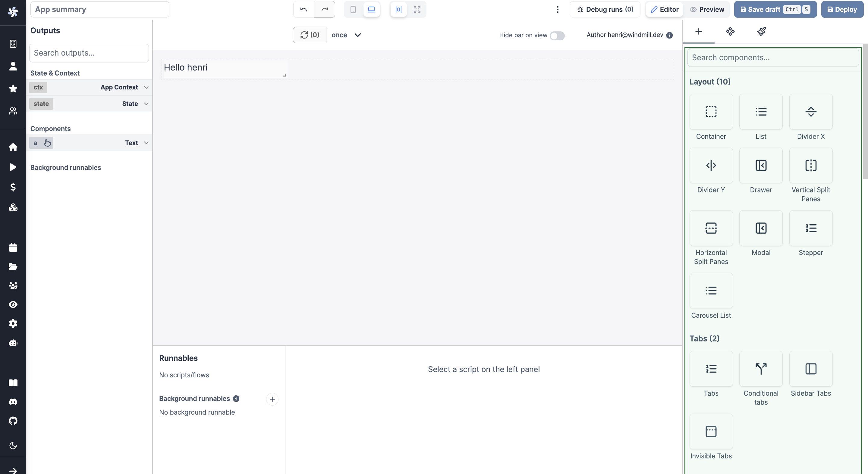Switch editor to desktop view toggle
868x474 pixels.
click(371, 9)
